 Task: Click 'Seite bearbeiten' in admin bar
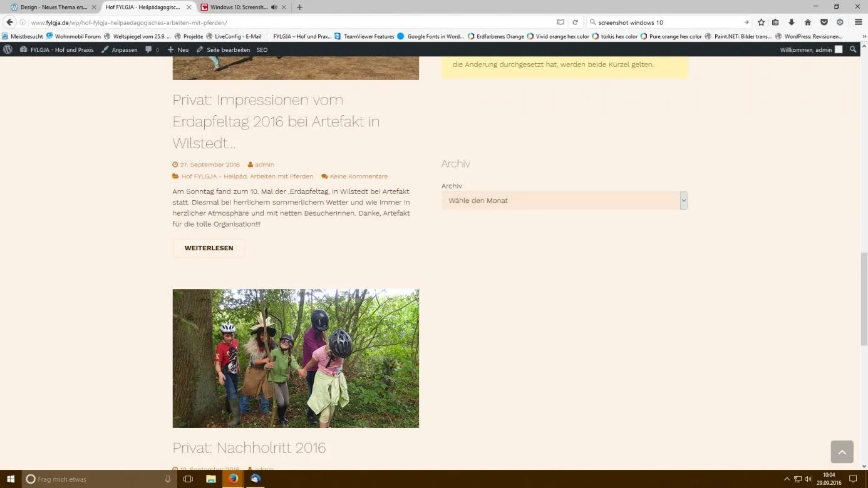tap(223, 49)
